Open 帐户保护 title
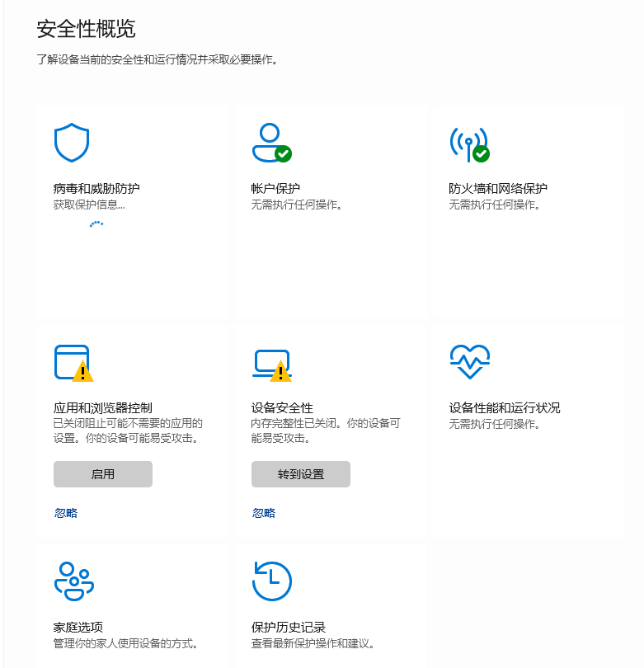Screen dimensions: 644x668 [275, 188]
